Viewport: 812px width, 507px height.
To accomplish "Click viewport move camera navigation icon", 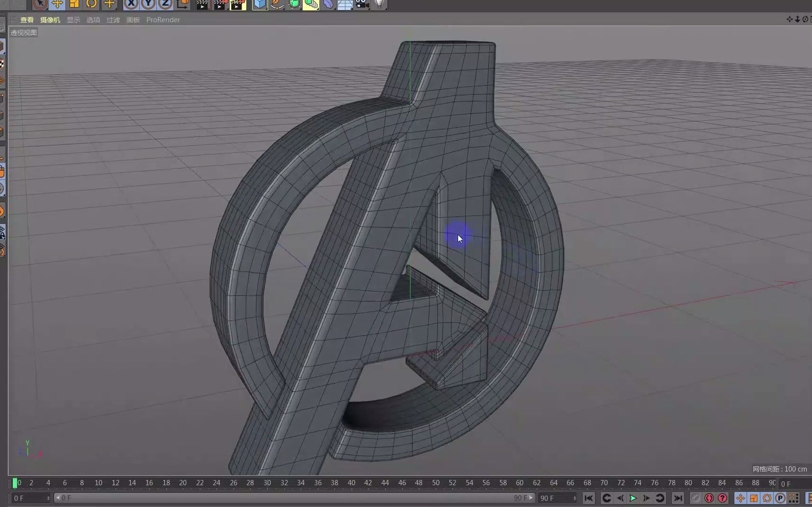I will [x=789, y=19].
